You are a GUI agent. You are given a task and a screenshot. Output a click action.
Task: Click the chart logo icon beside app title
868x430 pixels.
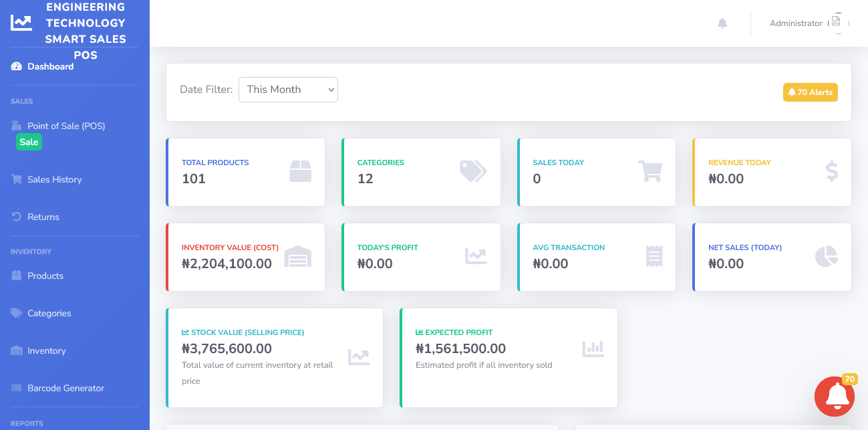pos(21,23)
